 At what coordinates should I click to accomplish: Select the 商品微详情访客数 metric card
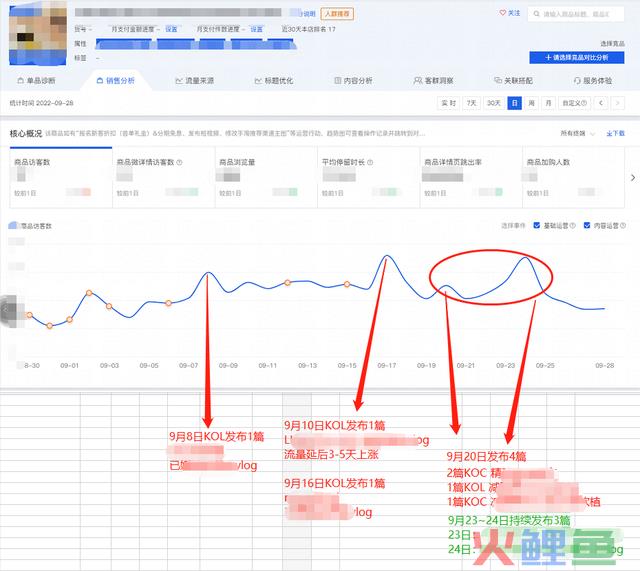coord(164,178)
